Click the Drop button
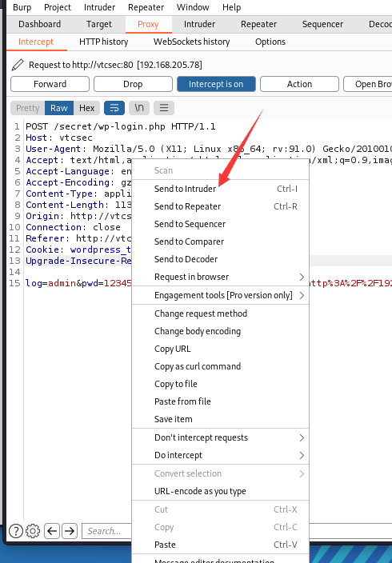 click(x=133, y=84)
